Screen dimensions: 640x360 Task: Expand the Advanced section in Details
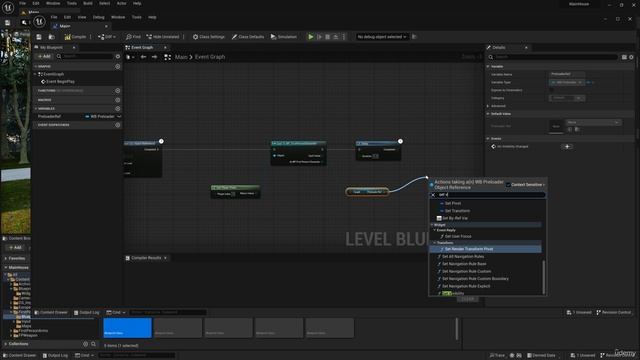point(488,106)
